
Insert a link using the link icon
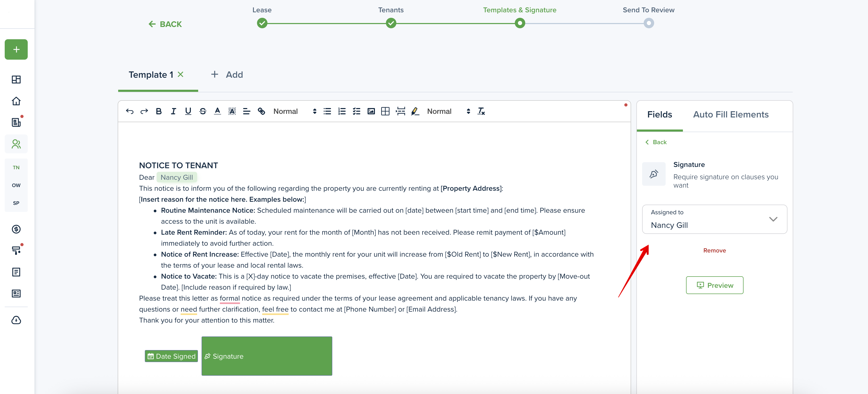[x=261, y=111]
